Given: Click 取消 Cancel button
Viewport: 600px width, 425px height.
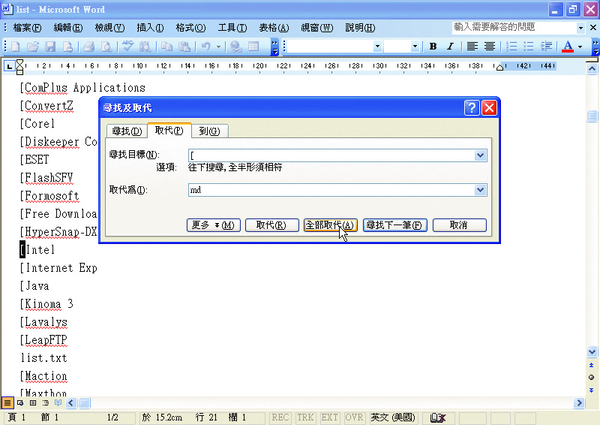Looking at the screenshot, I should 459,225.
